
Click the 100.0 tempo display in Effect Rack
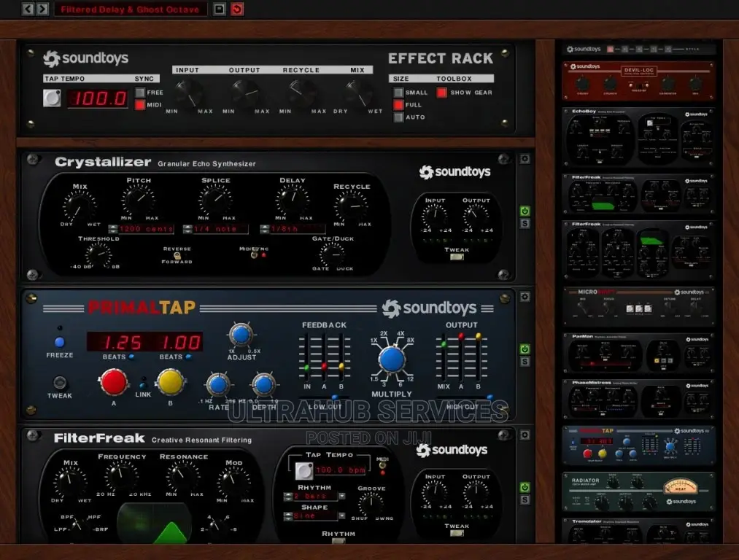98,98
